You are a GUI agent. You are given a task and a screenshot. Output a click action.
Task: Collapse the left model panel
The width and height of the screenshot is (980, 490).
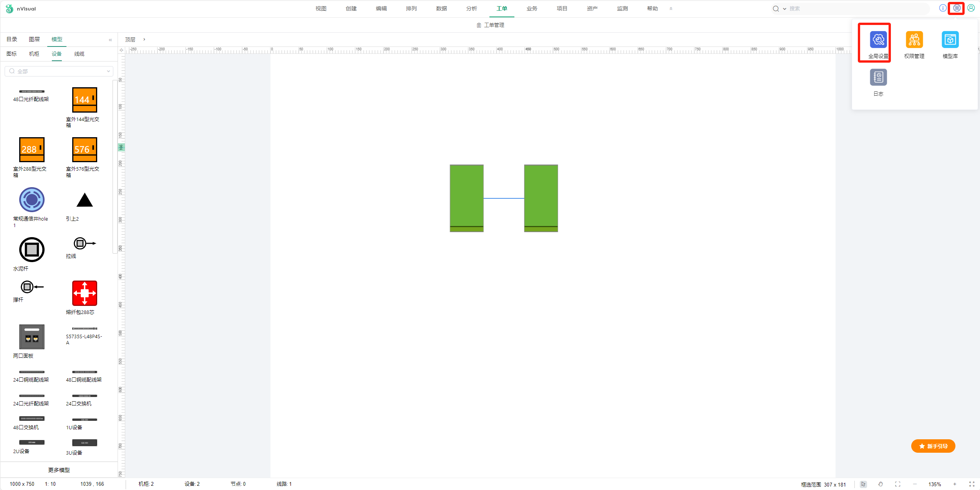coord(110,40)
